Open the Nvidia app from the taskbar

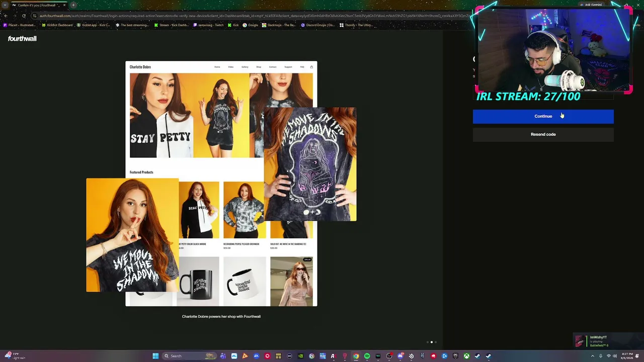(x=300, y=356)
